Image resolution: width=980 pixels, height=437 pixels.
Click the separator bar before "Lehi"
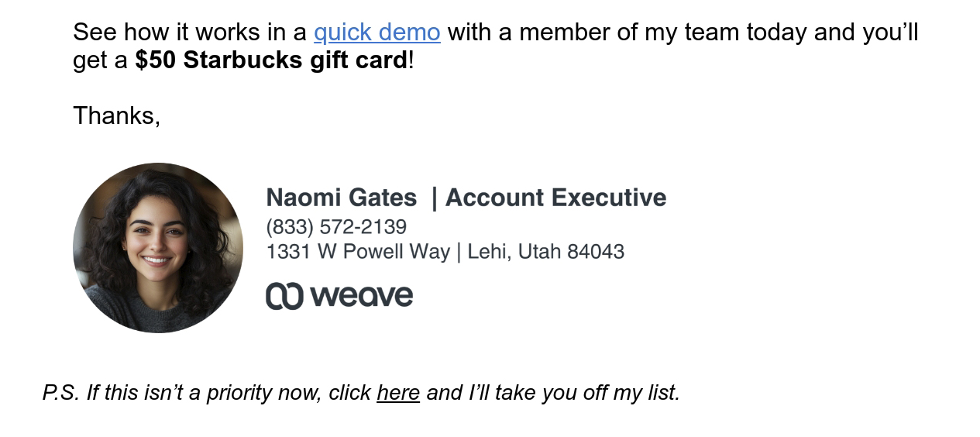click(458, 252)
